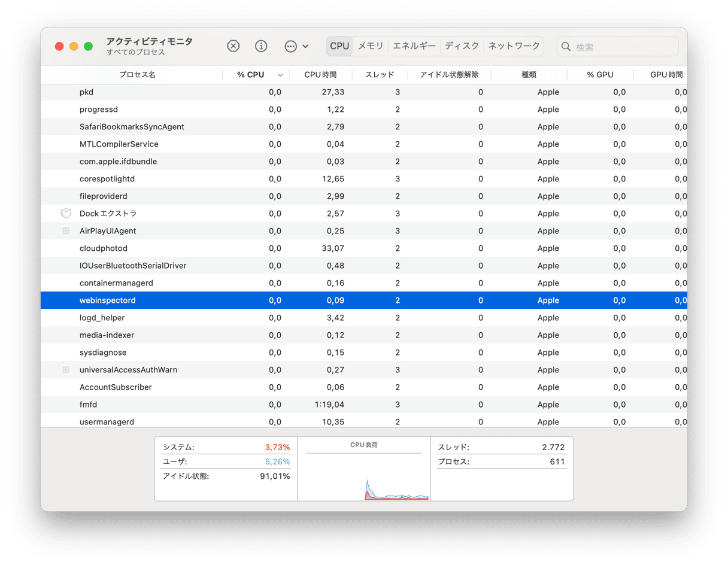The image size is (728, 565).
Task: Switch to the メモリ tab
Action: [x=371, y=46]
